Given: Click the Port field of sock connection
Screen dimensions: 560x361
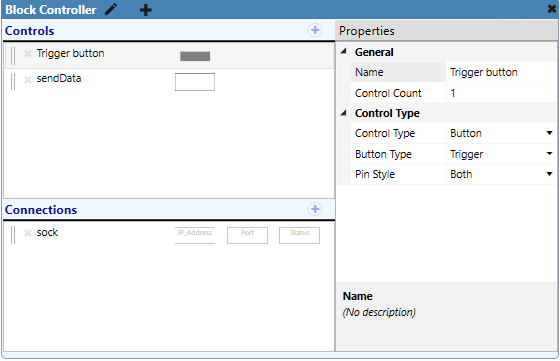Looking at the screenshot, I should 247,235.
